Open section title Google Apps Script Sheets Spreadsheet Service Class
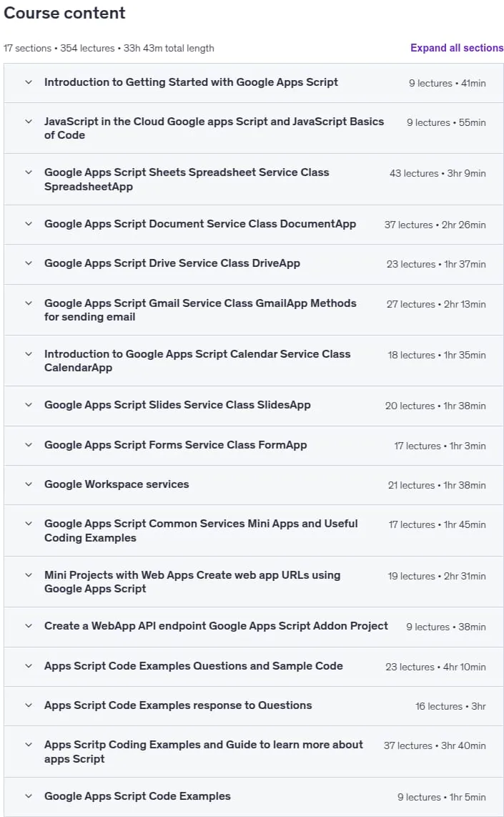The image size is (504, 817). tap(187, 180)
